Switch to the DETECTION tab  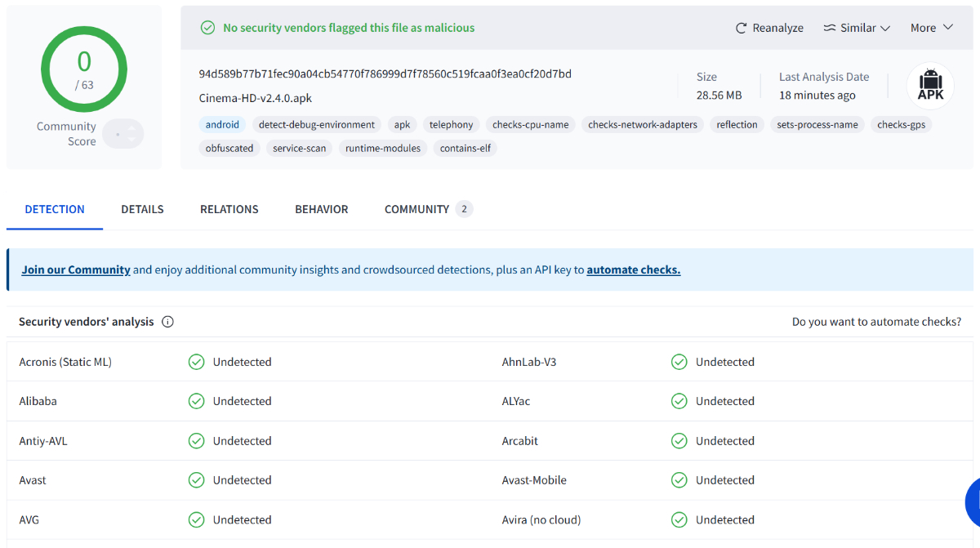pos(55,209)
